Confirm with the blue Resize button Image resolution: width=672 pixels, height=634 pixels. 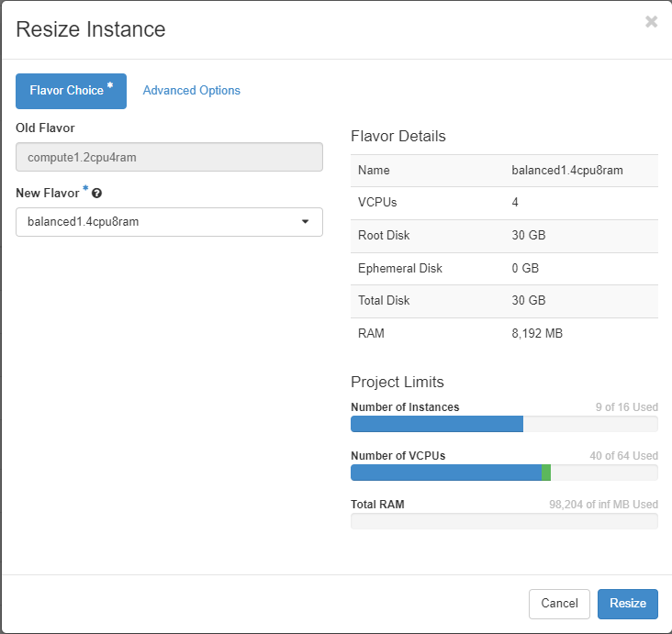pyautogui.click(x=627, y=604)
